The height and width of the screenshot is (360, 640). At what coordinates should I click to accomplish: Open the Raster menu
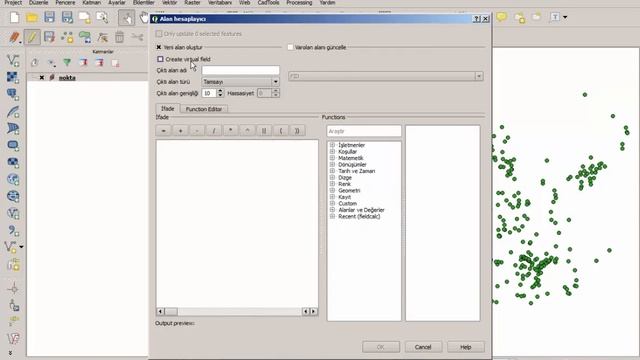[192, 2]
